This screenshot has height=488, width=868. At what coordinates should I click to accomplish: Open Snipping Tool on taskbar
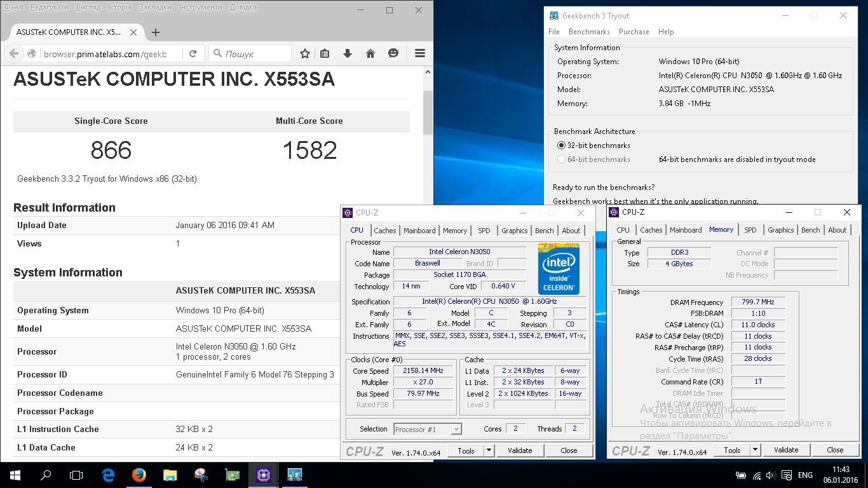[201, 475]
